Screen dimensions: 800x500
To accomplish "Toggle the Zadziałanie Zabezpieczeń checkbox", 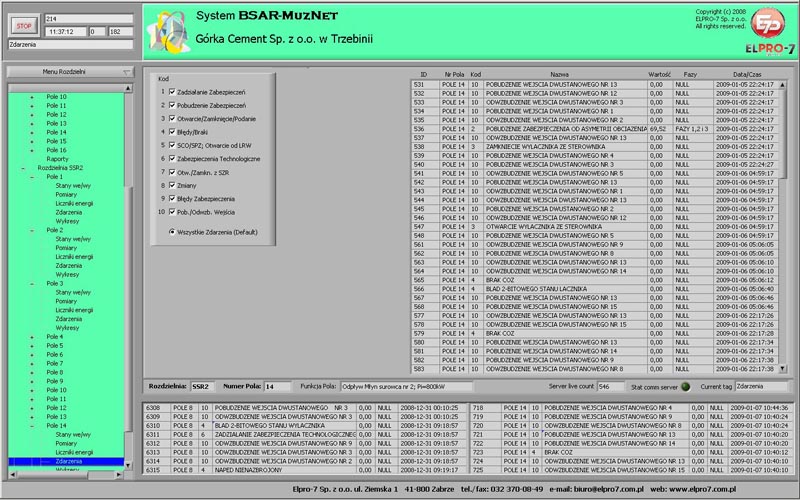I will tap(172, 92).
